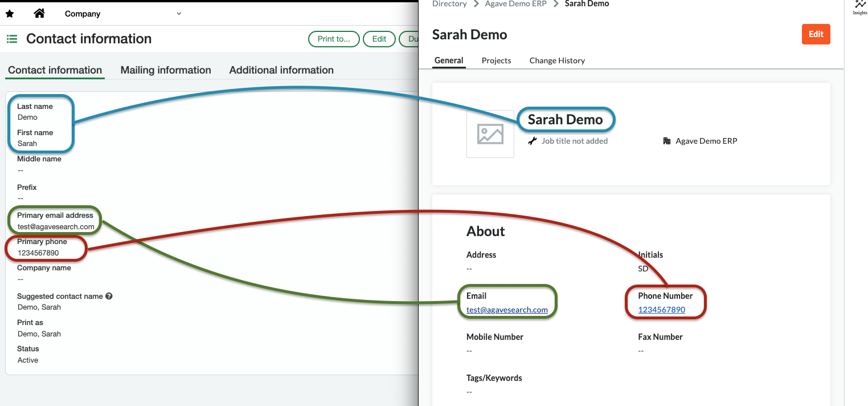Image resolution: width=868 pixels, height=406 pixels.
Task: Click the profile image placeholder
Action: coord(490,134)
